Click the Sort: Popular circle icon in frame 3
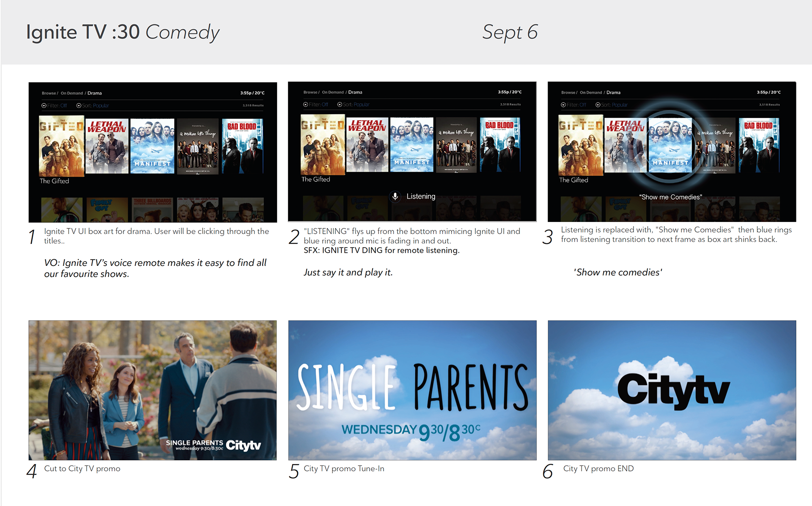Image resolution: width=812 pixels, height=506 pixels. pyautogui.click(x=598, y=105)
